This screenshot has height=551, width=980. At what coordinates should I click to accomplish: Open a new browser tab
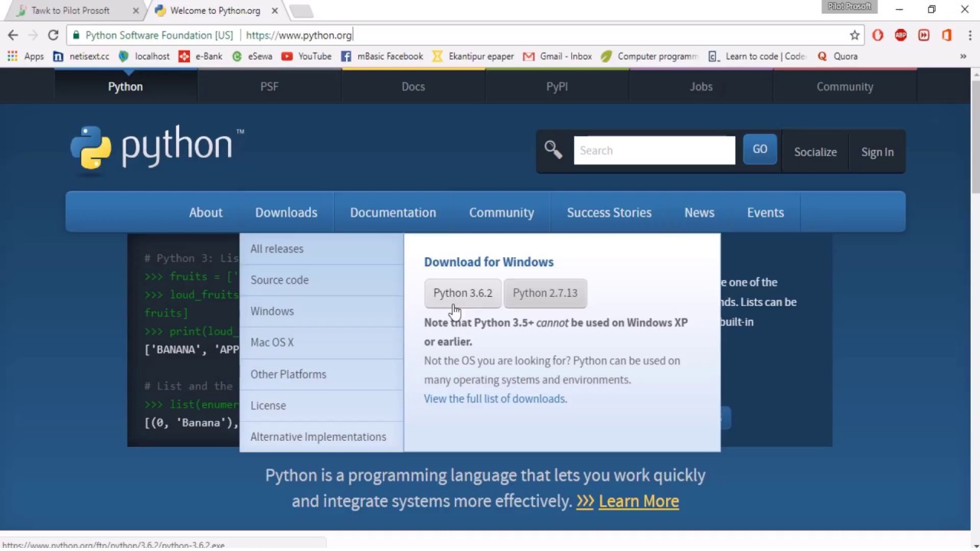click(x=301, y=11)
